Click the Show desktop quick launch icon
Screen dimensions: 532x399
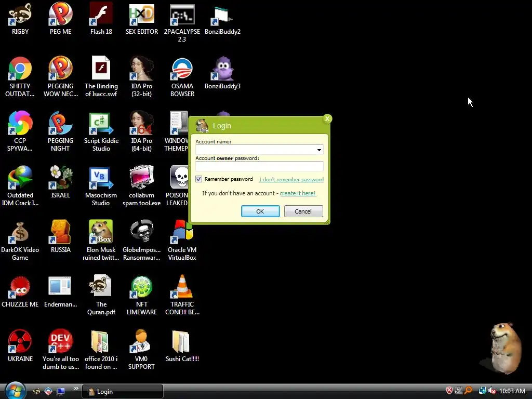point(60,392)
